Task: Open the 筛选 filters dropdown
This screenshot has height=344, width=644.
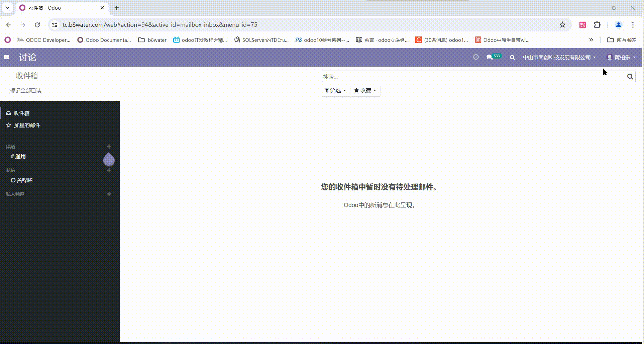Action: pyautogui.click(x=335, y=90)
